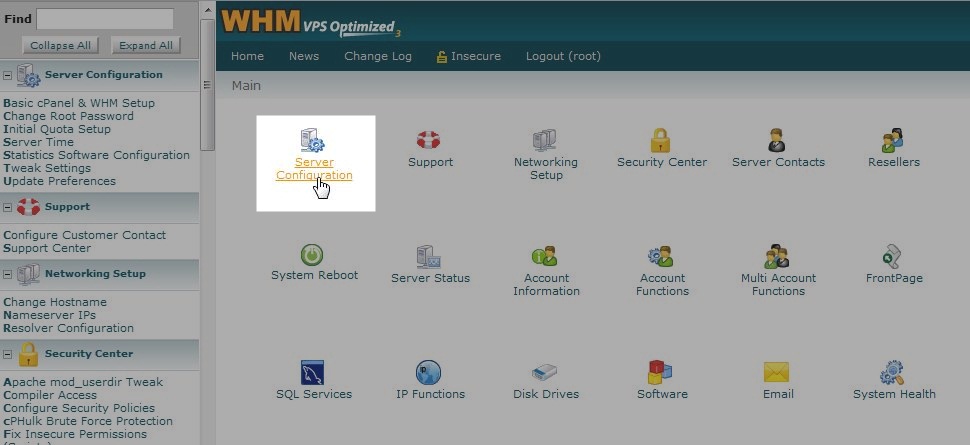Screen dimensions: 970x445
Task: Click the Insecure lock menu item
Action: point(469,56)
